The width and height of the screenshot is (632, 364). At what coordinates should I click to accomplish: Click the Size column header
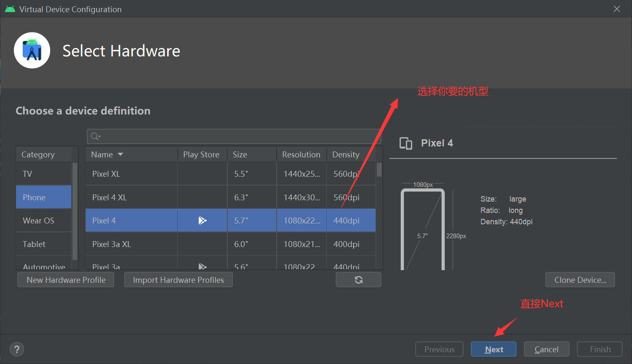252,154
